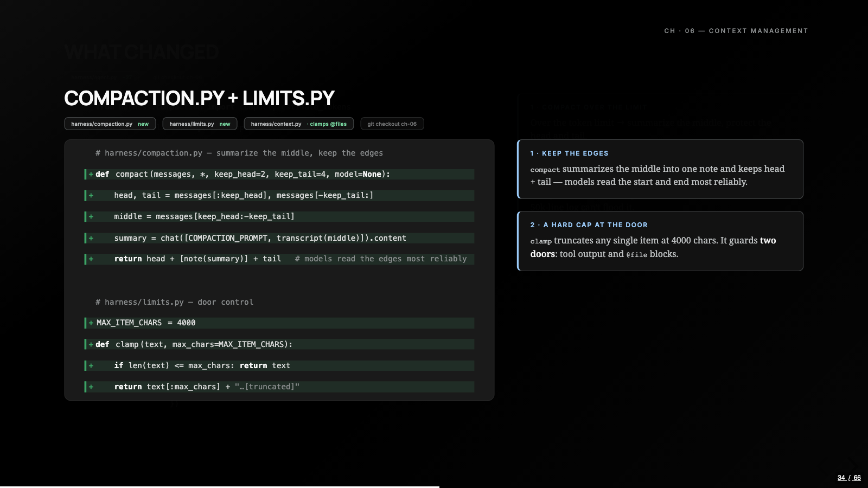868x488 pixels.
Task: Click the 'def clamp(text, max_chars=MAX_ITEM_CHARS):' line
Action: (x=279, y=344)
